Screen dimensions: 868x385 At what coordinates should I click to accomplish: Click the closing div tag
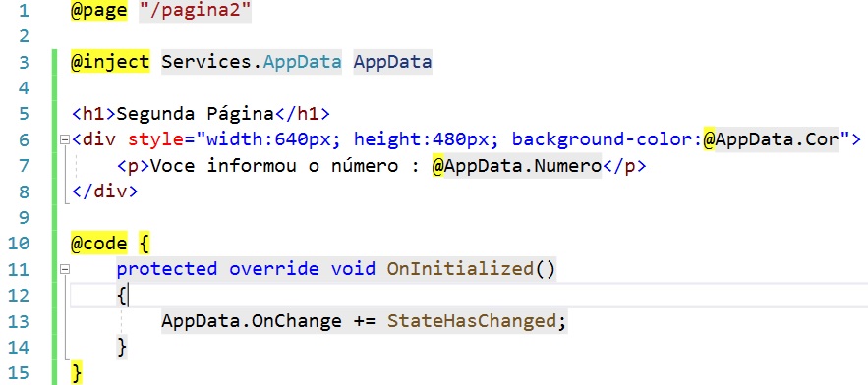(x=104, y=192)
